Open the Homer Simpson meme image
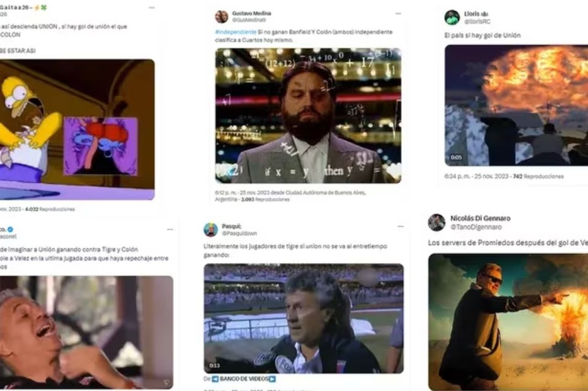Viewport: 588px width, 391px height. click(77, 129)
